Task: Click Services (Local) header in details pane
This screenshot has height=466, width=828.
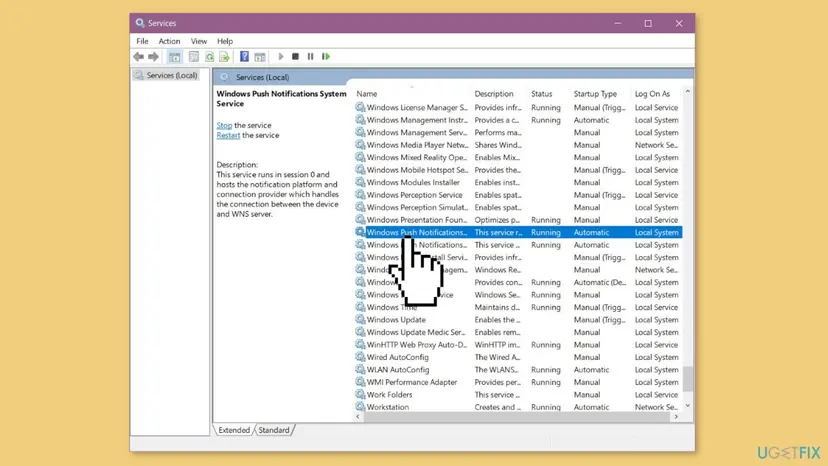Action: coord(262,77)
